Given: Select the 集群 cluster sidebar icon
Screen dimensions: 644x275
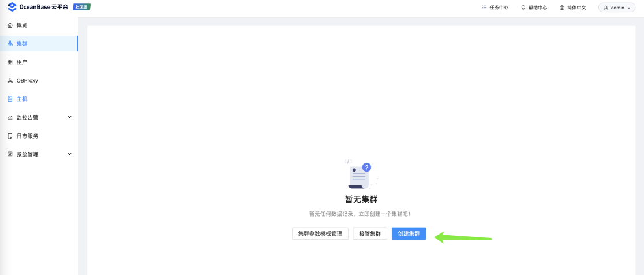Looking at the screenshot, I should pyautogui.click(x=10, y=43).
